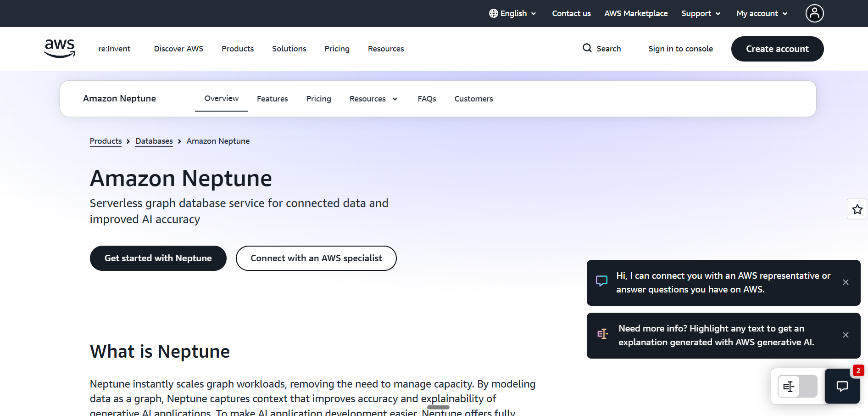The image size is (868, 416).
Task: Click Get started with Neptune button
Action: pos(158,258)
